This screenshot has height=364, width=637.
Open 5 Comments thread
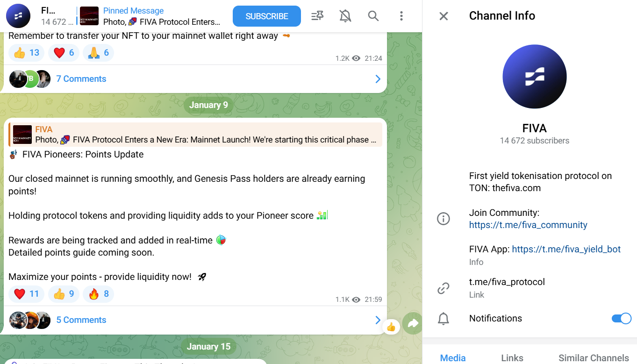point(81,320)
